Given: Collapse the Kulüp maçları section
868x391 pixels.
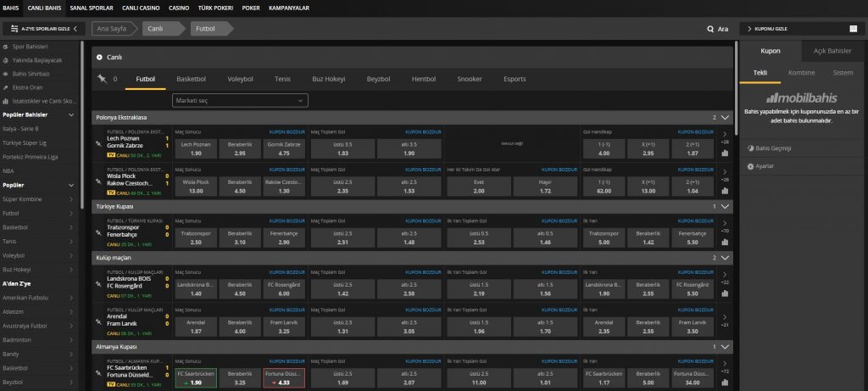Looking at the screenshot, I should pyautogui.click(x=726, y=258).
